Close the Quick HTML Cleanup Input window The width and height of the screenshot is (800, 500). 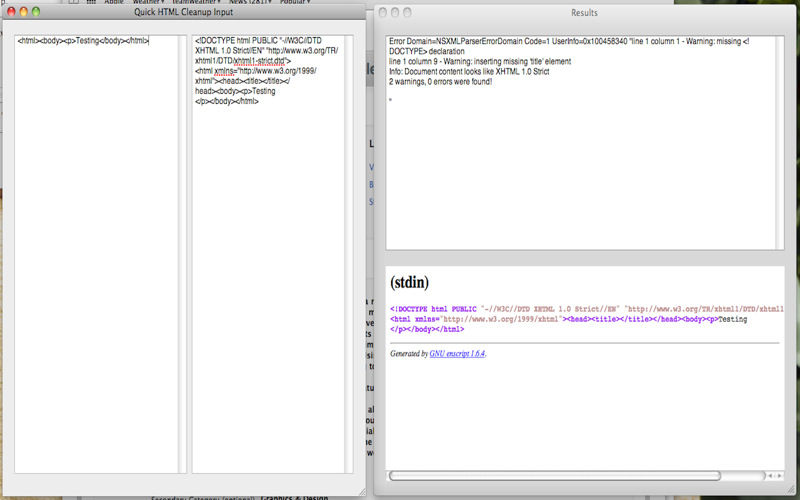pos(11,11)
